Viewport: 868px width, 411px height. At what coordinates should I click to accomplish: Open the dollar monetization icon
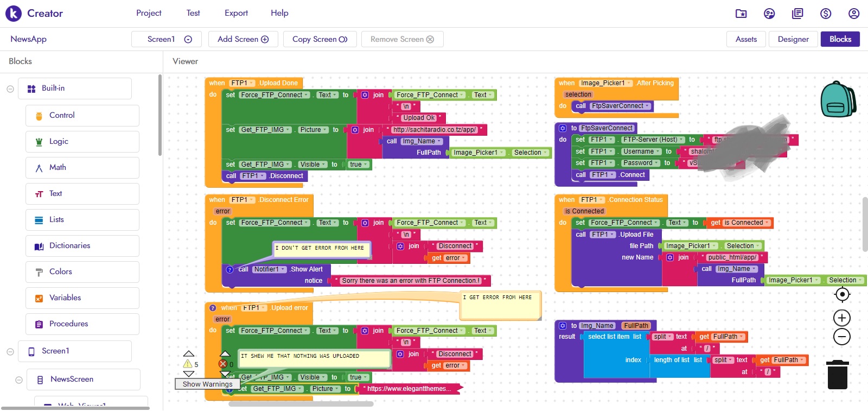click(x=826, y=14)
